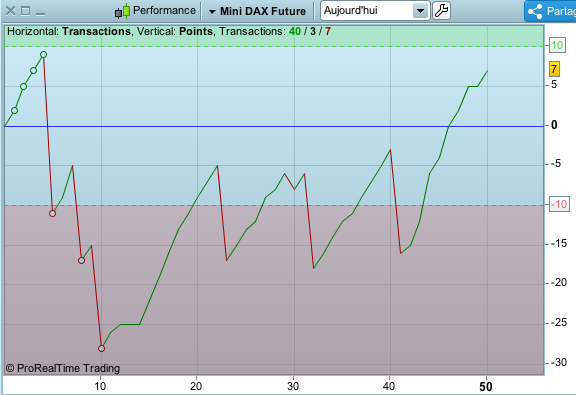This screenshot has height=395, width=576.
Task: Click the 50 label on the horizontal axis
Action: (486, 387)
